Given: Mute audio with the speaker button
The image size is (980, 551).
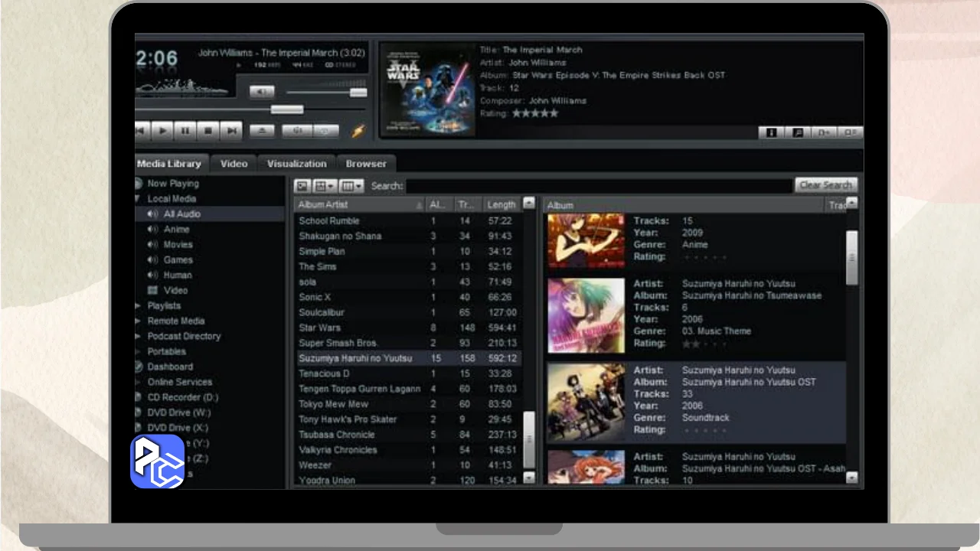Looking at the screenshot, I should coord(262,93).
